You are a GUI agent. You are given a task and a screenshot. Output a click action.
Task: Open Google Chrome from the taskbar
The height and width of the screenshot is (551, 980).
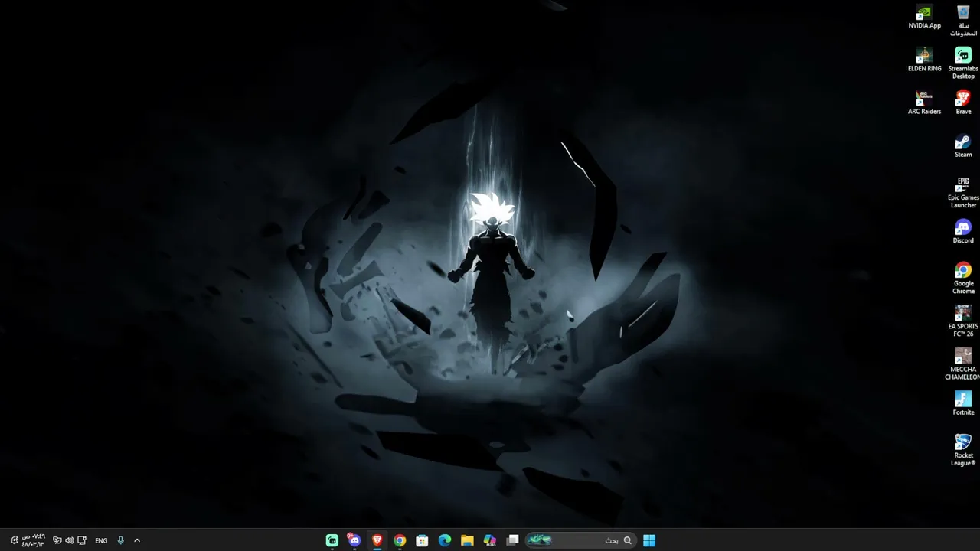pos(400,540)
